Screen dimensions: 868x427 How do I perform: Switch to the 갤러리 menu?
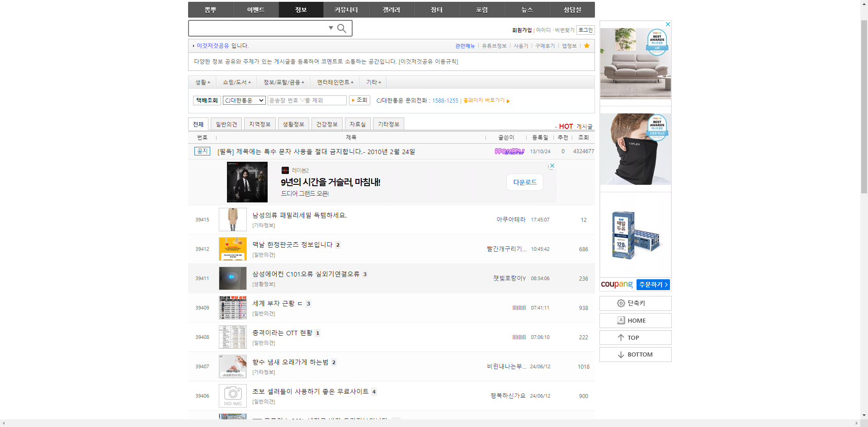coord(391,9)
